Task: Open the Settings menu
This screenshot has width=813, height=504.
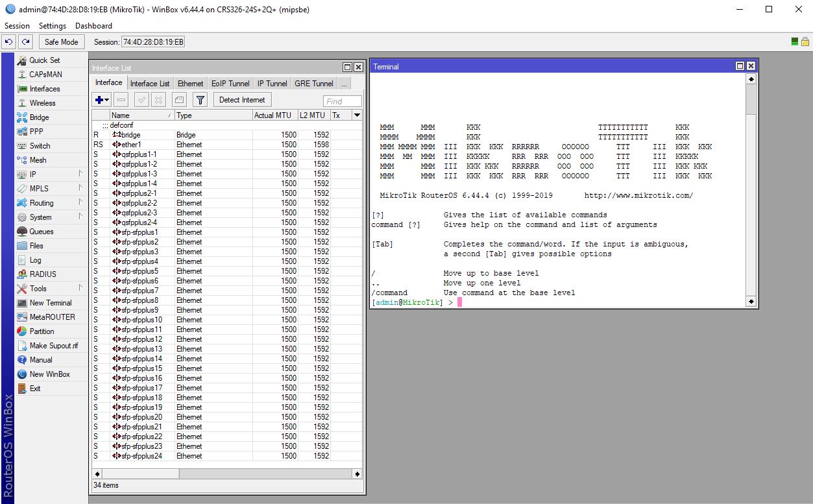Action: coord(53,26)
